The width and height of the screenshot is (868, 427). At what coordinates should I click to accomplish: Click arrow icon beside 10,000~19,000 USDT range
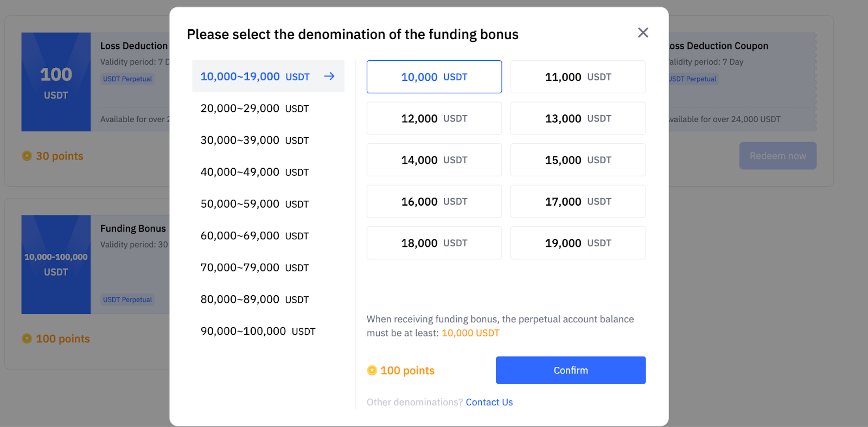[x=329, y=77]
